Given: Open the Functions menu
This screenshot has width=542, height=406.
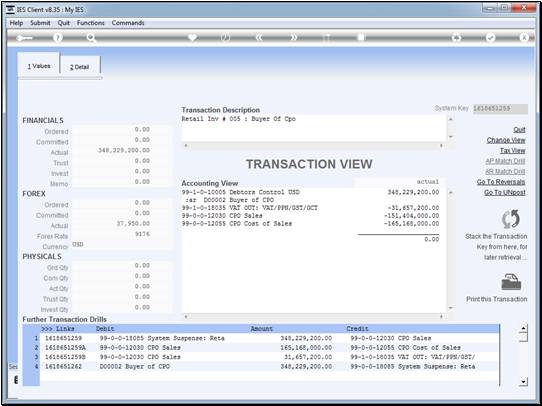Looking at the screenshot, I should pyautogui.click(x=91, y=23).
